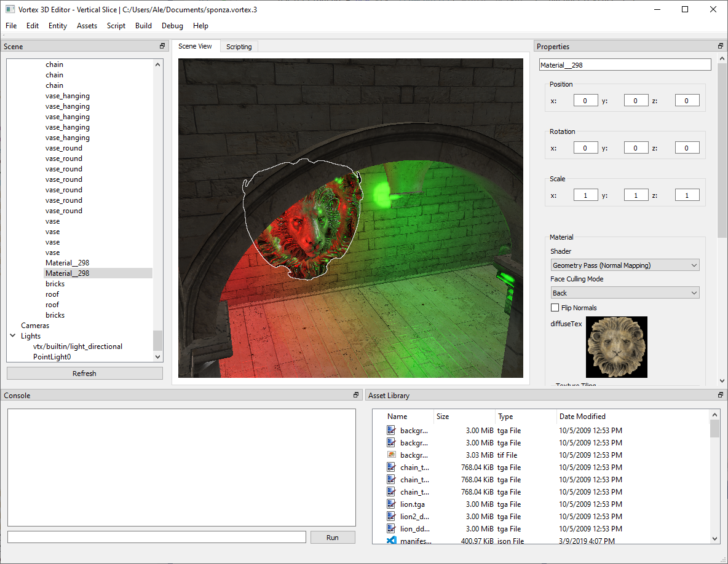Click the Material__298 name field
The width and height of the screenshot is (728, 564).
pyautogui.click(x=625, y=65)
